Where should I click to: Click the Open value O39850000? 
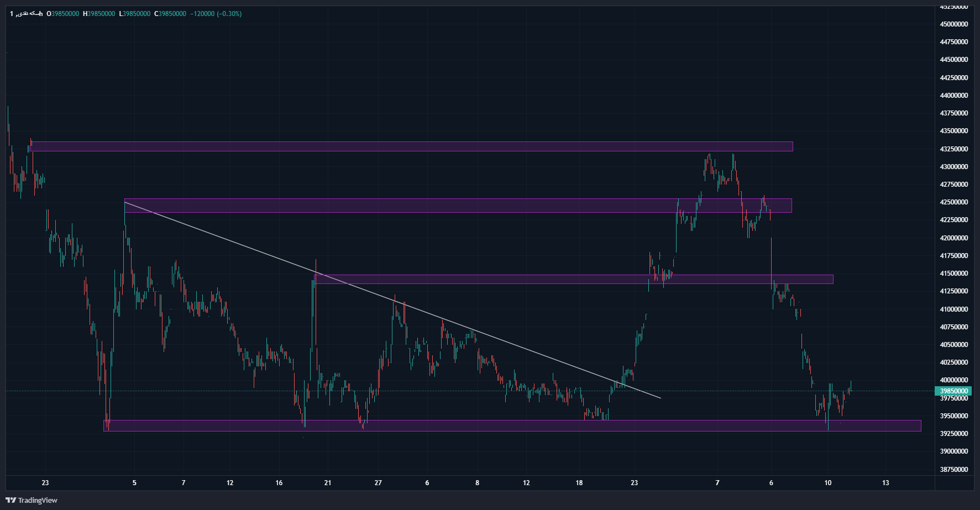[63, 14]
